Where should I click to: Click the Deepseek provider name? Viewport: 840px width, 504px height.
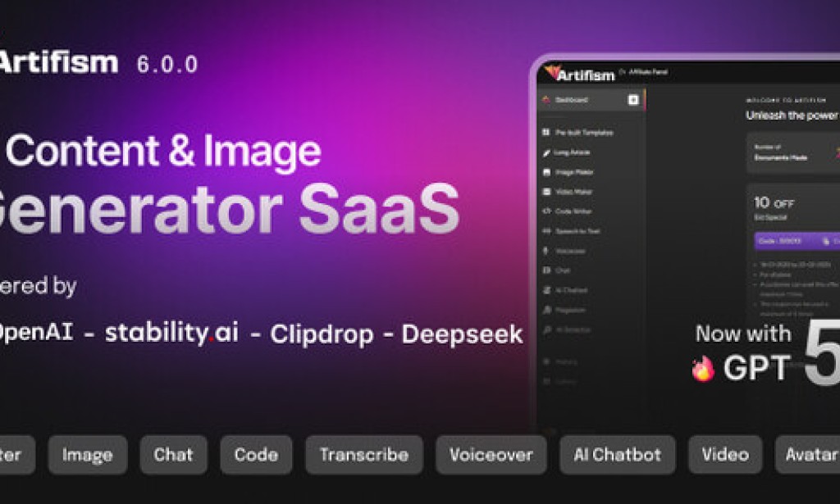(462, 334)
